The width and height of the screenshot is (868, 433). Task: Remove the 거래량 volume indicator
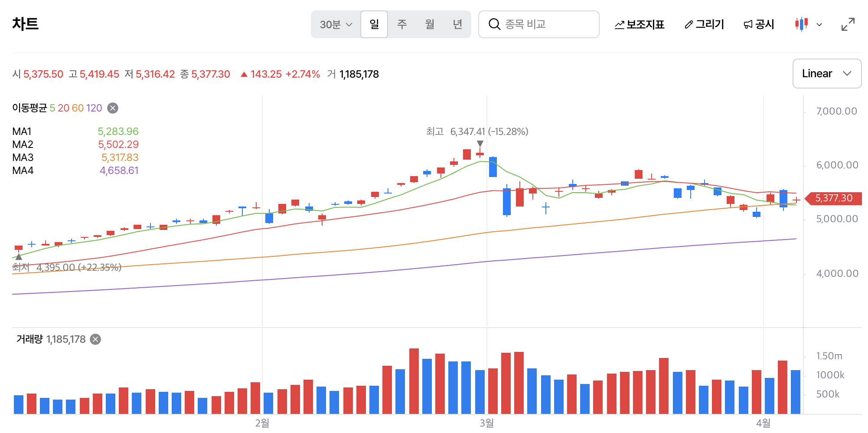pyautogui.click(x=95, y=339)
